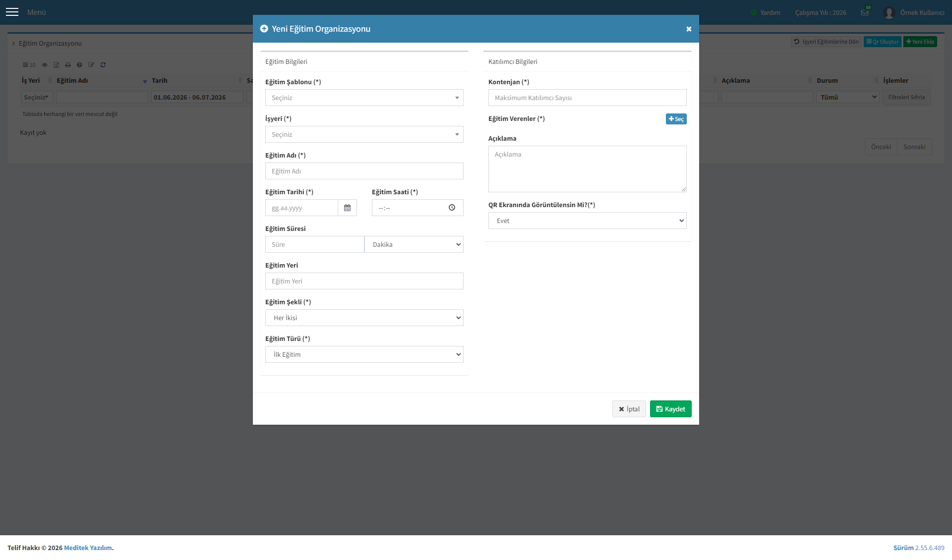Screen dimensions: 952x560
Task: Click Filtreleri Sıfırla button
Action: pyautogui.click(x=906, y=97)
